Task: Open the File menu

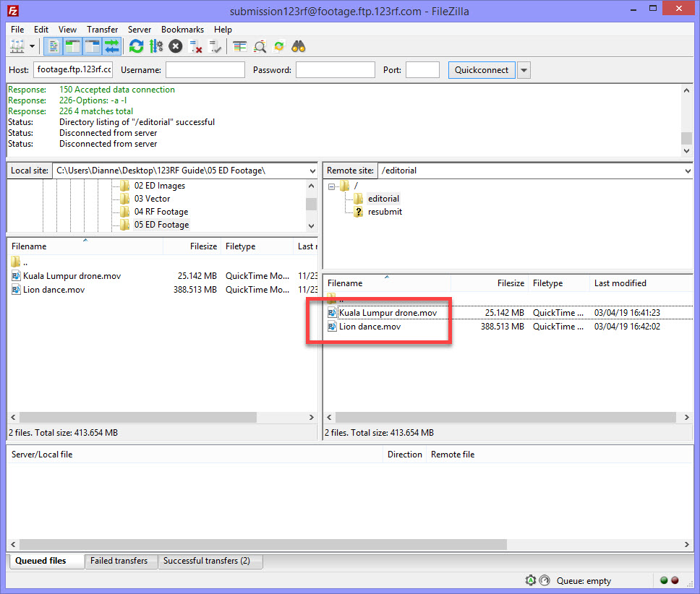Action: coord(17,30)
